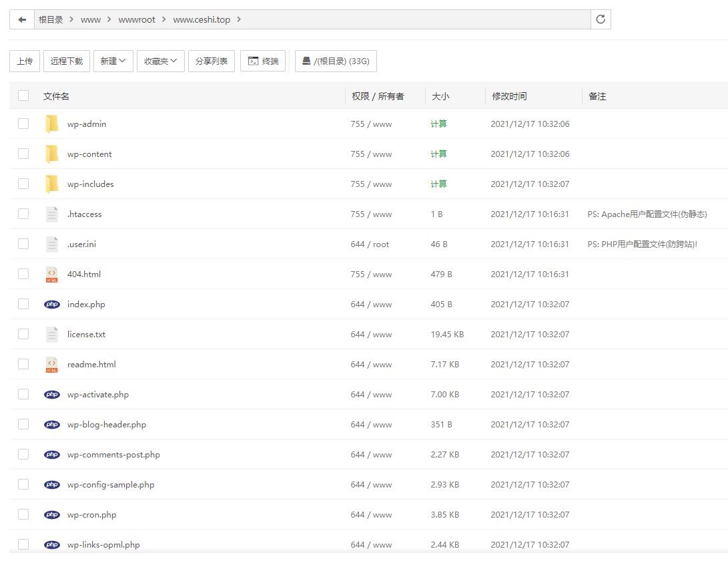Viewport: 728px width, 563px height.
Task: Open the wp-includes folder icon
Action: pyautogui.click(x=52, y=184)
